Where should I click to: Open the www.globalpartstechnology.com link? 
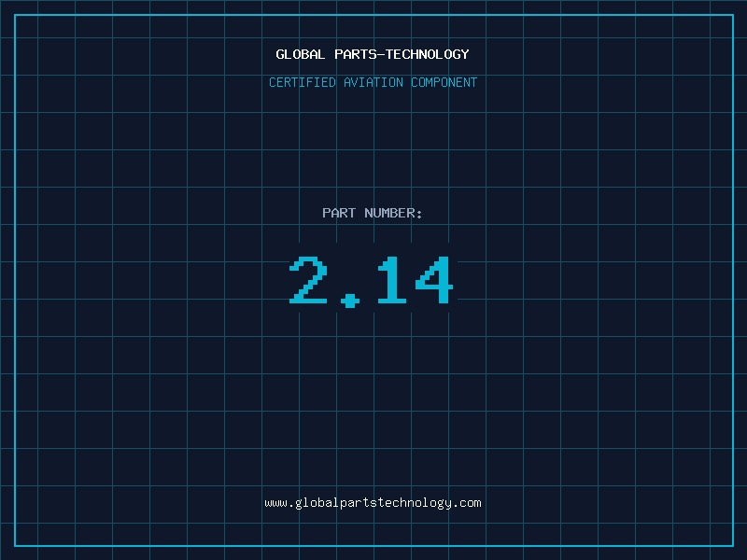tap(373, 503)
